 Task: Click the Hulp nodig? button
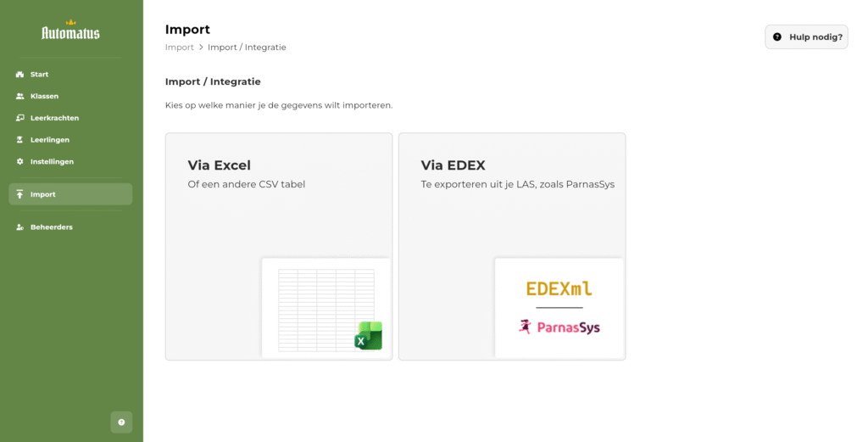pyautogui.click(x=807, y=37)
